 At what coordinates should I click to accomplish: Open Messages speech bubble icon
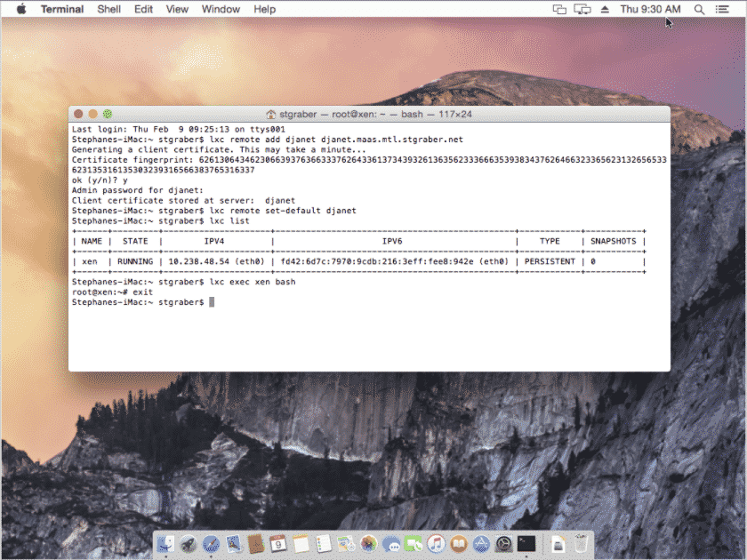pyautogui.click(x=391, y=544)
